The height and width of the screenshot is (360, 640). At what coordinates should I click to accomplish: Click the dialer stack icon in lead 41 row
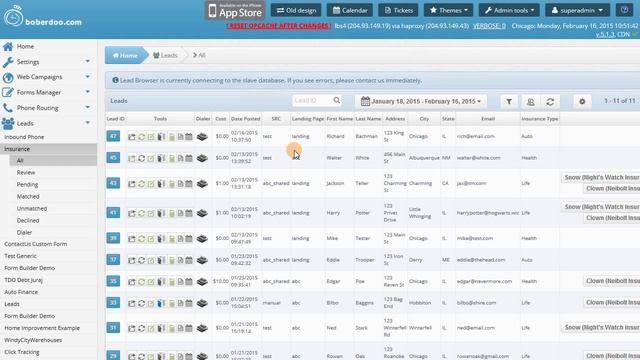tap(202, 213)
